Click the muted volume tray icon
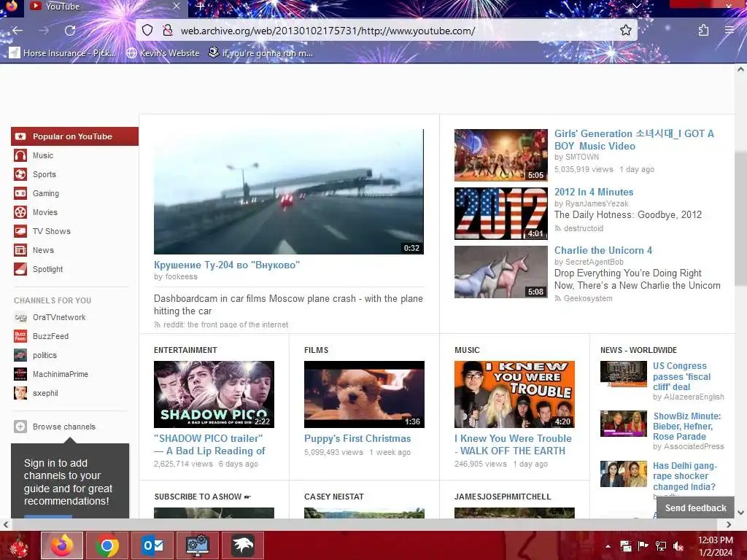Image resolution: width=747 pixels, height=560 pixels. click(x=678, y=546)
